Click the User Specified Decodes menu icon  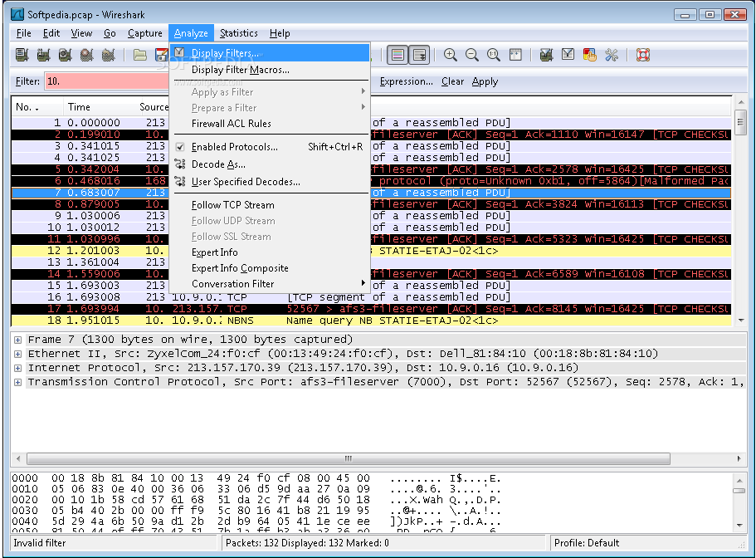click(x=180, y=181)
